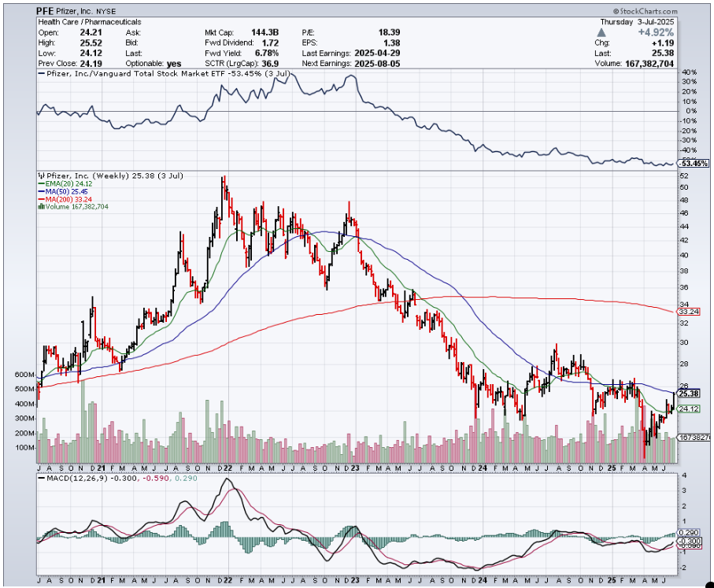Screen dimensions: 714x588
Task: Click the blue MA(50) legend line marker
Action: (42, 192)
